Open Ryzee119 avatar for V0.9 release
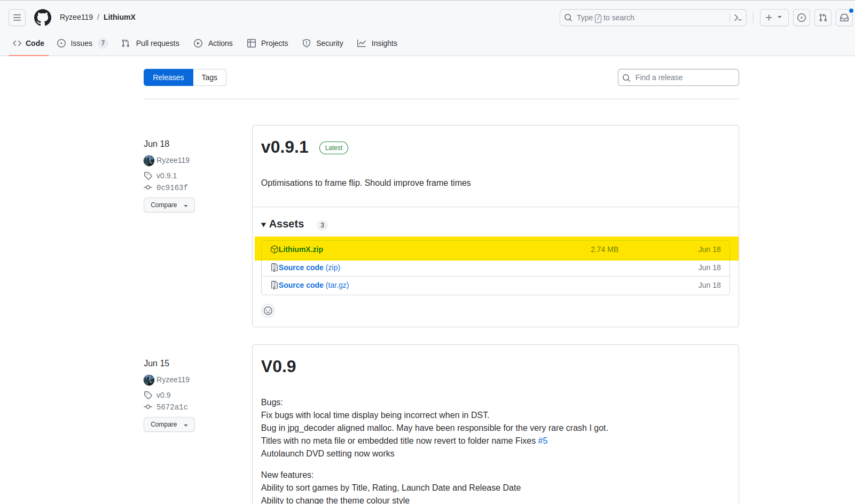855x504 pixels. coord(149,380)
